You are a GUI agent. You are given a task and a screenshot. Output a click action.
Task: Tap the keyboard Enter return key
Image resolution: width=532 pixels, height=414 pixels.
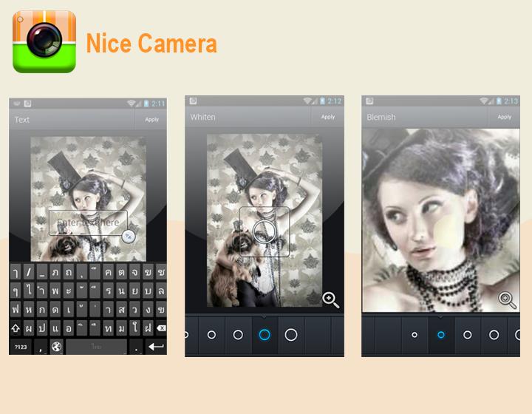(x=156, y=347)
